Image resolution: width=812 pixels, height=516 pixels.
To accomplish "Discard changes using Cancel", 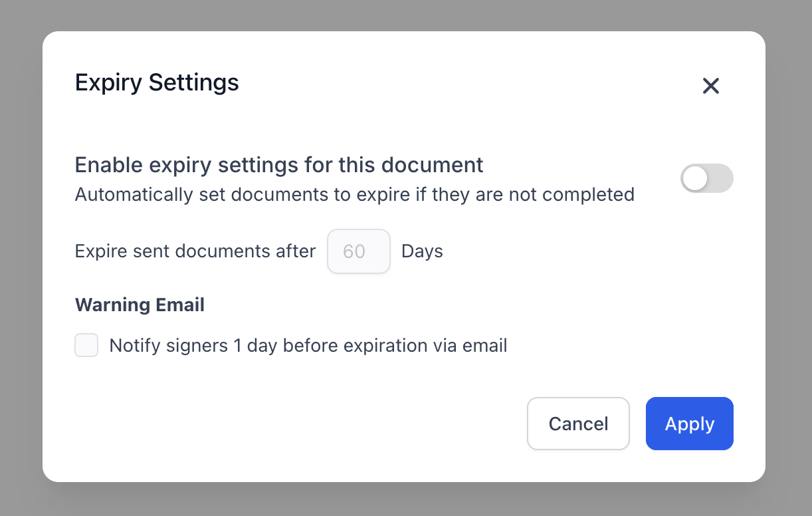I will [x=578, y=424].
